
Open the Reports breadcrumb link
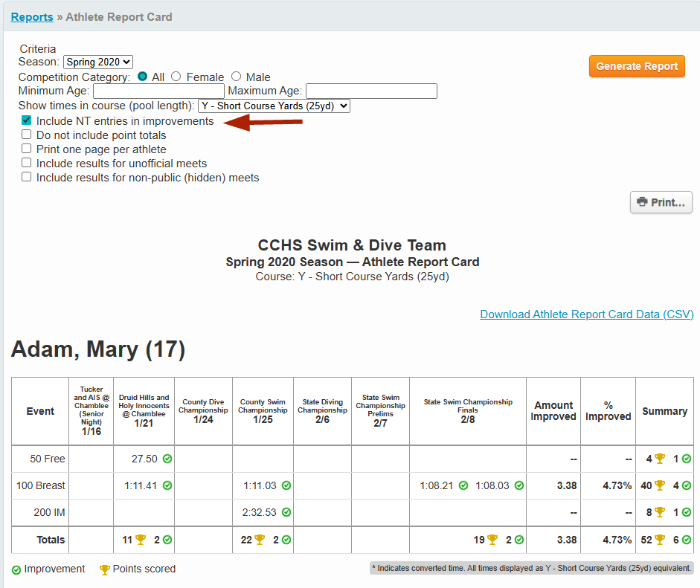pos(31,16)
